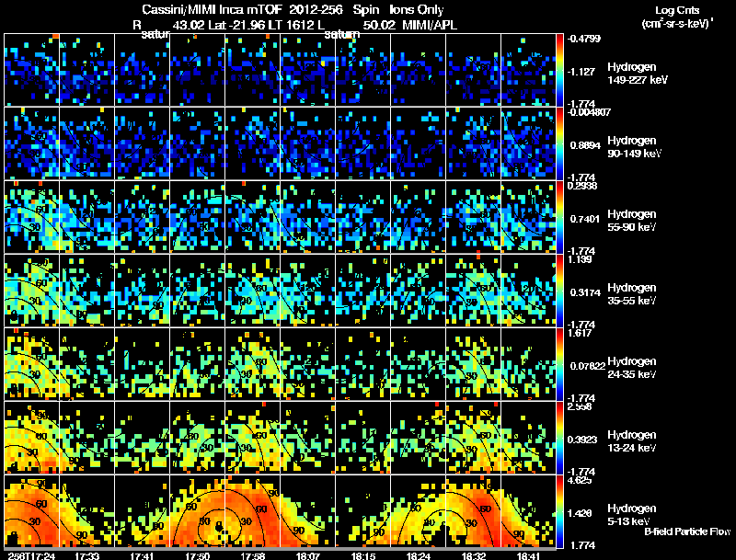
Task: Open the 90-149 keV image panel at 18:41
Action: coord(528,143)
